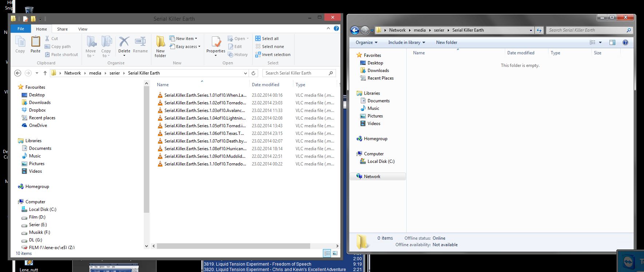Screen dimensions: 644x272
Task: Go up one level with up arrow
Action: (x=45, y=73)
